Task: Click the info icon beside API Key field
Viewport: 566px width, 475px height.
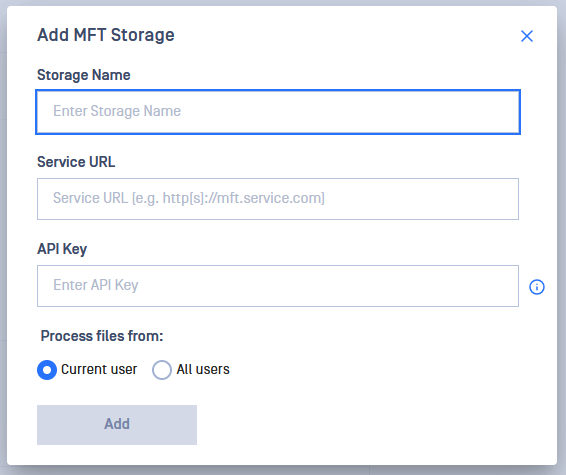Action: [x=537, y=287]
